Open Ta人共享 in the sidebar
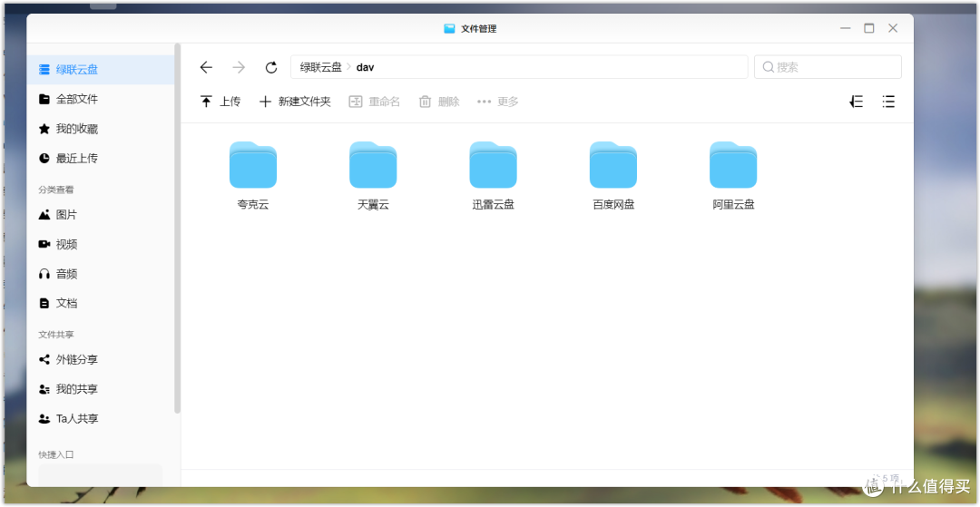The image size is (980, 507). [101, 418]
